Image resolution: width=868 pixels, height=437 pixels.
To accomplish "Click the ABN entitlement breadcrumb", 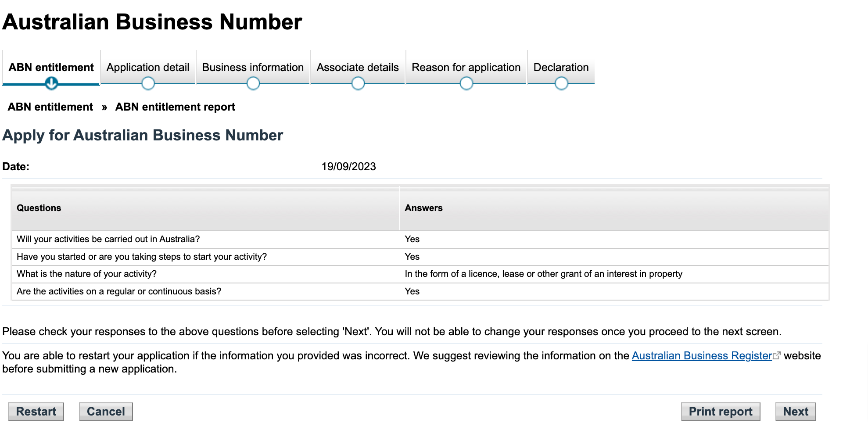I will pos(50,107).
